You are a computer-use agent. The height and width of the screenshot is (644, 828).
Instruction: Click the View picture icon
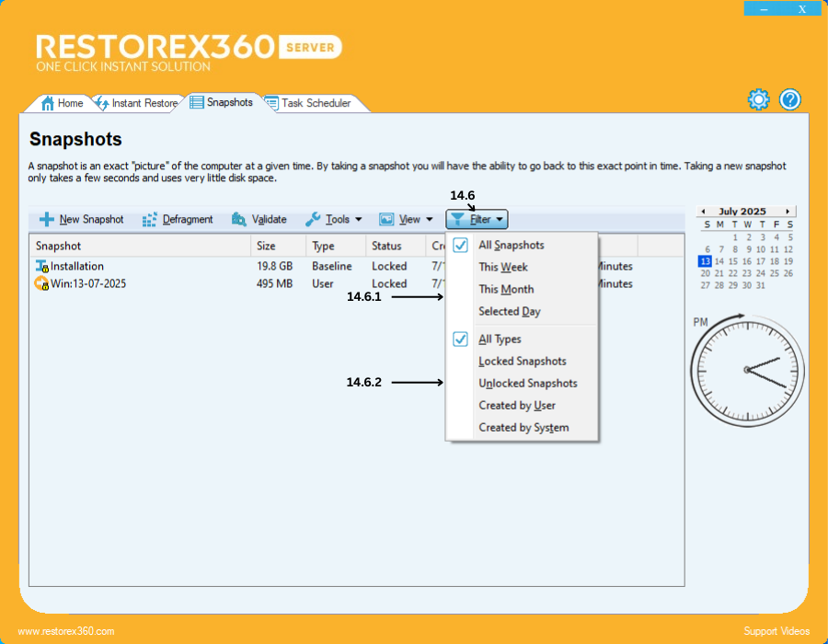[386, 219]
